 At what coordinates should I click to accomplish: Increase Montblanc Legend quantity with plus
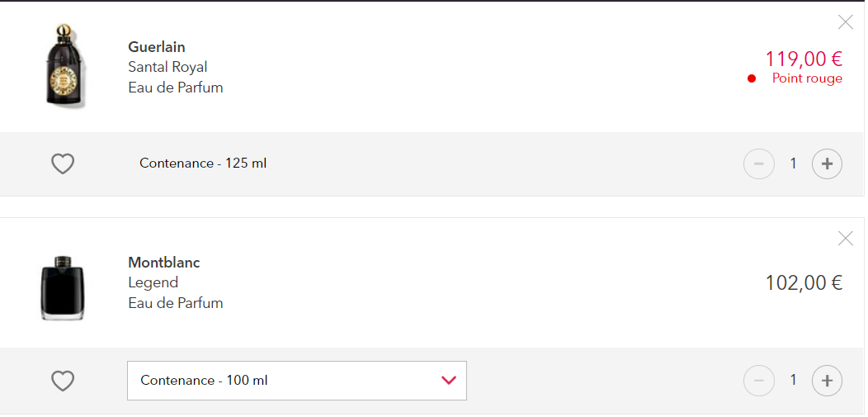tap(827, 381)
